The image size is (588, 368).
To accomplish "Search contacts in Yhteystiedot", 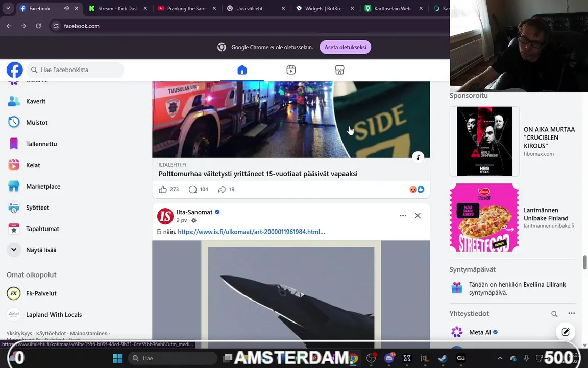I will [x=554, y=313].
